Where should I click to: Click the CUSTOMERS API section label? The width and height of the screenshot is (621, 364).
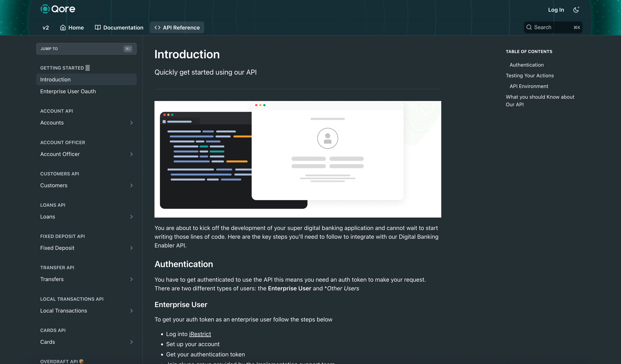click(x=59, y=174)
